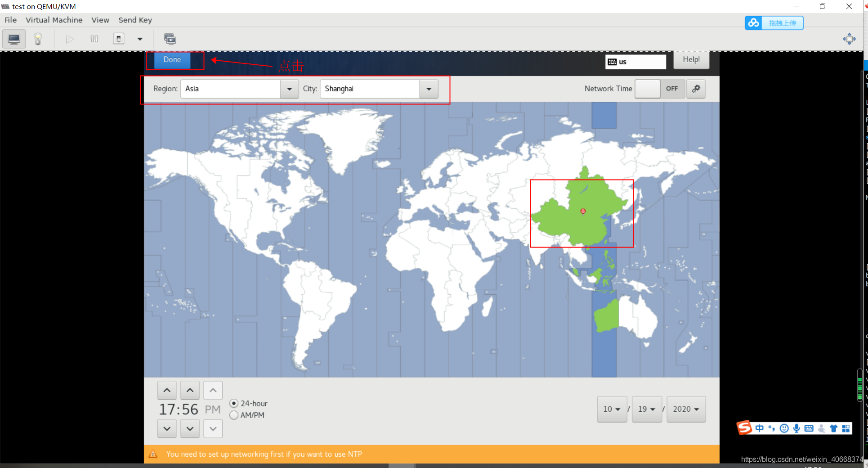The image size is (868, 468).
Task: Click the NTP networking warning message
Action: pos(264,454)
